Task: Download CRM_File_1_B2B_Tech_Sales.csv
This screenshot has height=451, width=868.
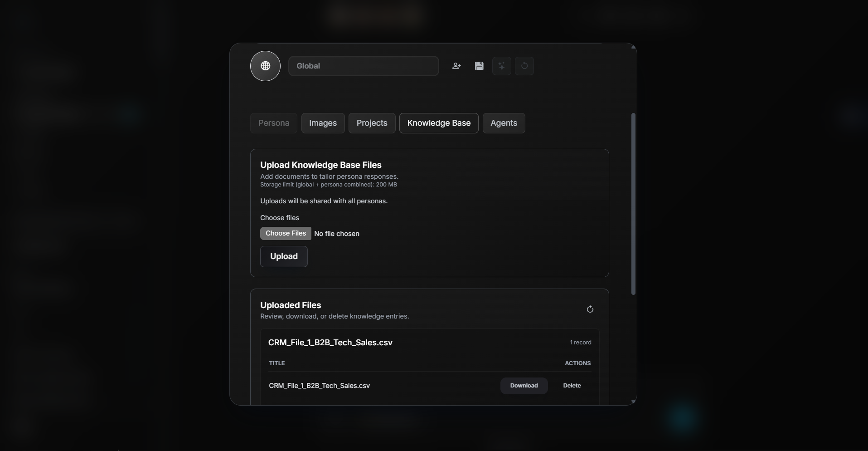Action: click(524, 386)
